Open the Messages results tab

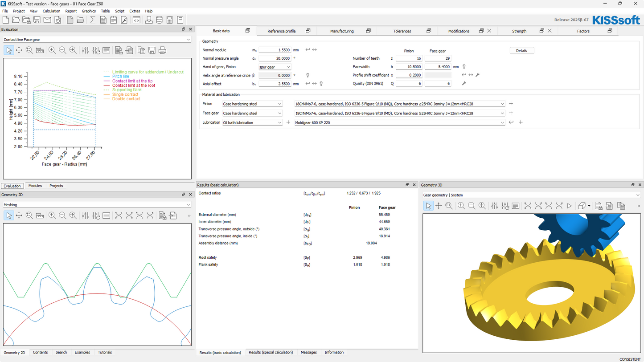click(x=308, y=352)
